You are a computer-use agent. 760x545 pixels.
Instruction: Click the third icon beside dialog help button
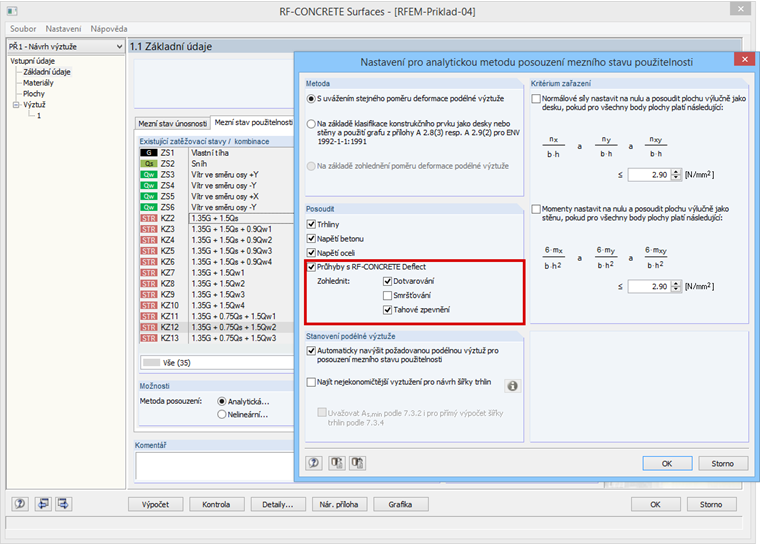tap(358, 463)
